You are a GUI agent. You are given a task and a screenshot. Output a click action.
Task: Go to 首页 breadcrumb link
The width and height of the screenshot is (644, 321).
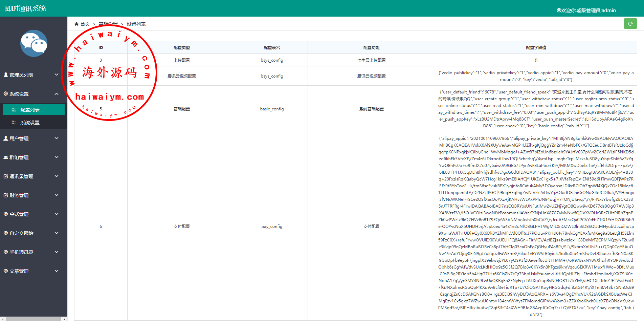coord(85,24)
